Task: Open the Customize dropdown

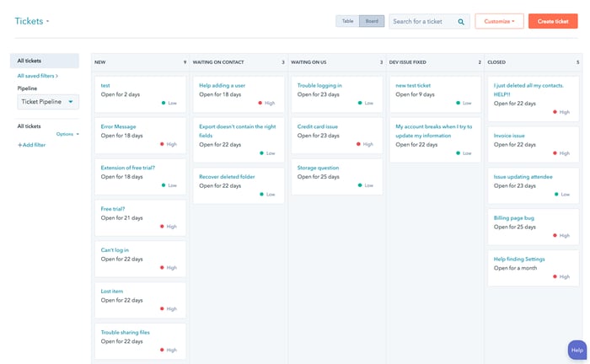Action: coord(499,21)
